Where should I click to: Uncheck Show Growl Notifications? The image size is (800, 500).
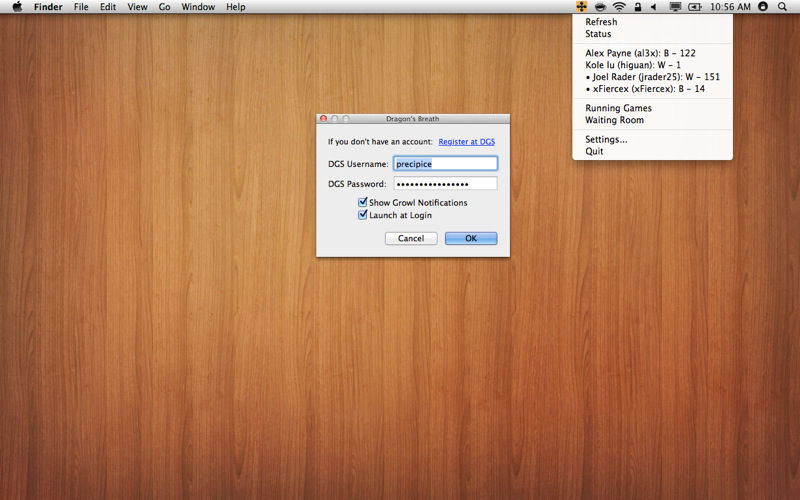click(363, 203)
